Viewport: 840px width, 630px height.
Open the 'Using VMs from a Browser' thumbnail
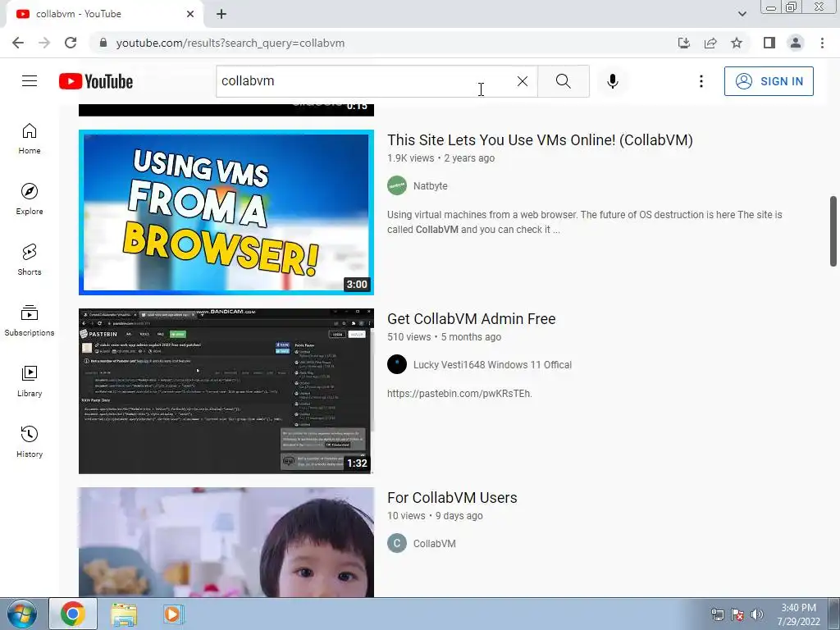pos(226,212)
